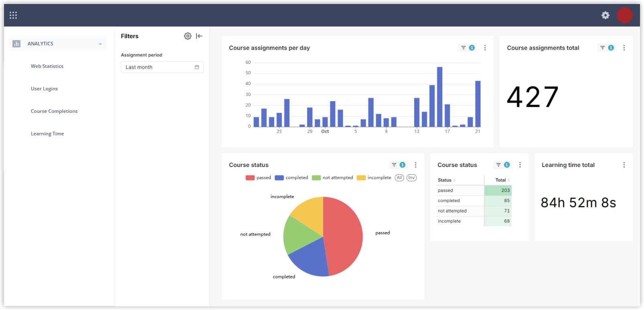Open Course Completions in sidebar
Screen dimensions: 644x310
pos(54,111)
